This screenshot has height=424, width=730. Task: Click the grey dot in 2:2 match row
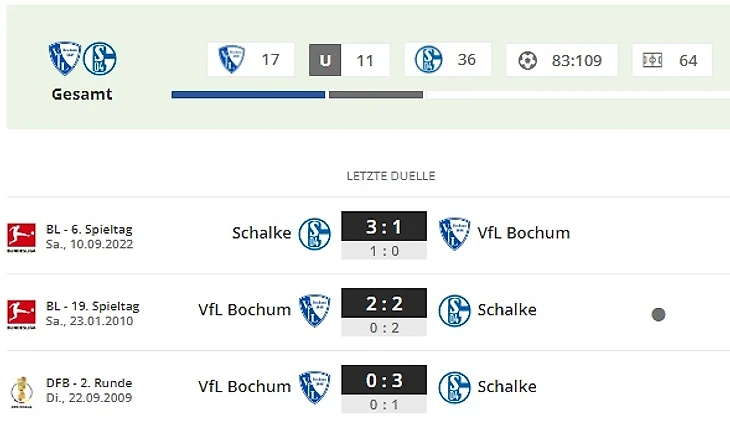pyautogui.click(x=658, y=314)
